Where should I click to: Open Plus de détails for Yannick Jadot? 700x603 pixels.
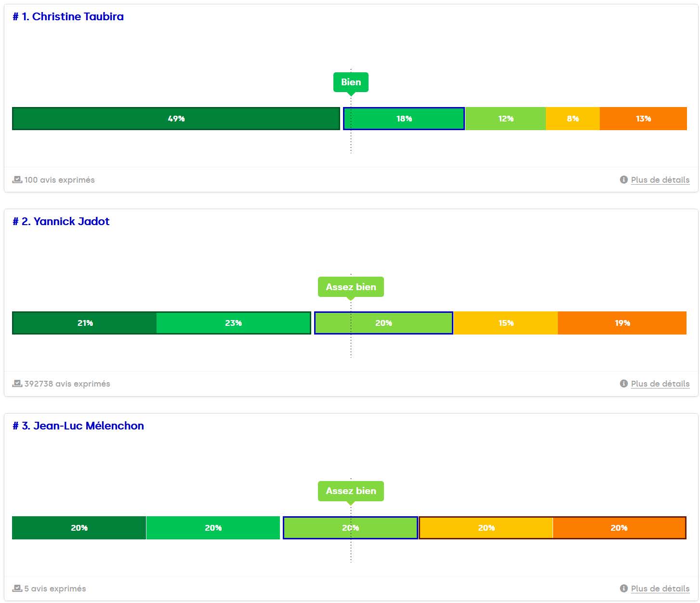click(x=660, y=384)
